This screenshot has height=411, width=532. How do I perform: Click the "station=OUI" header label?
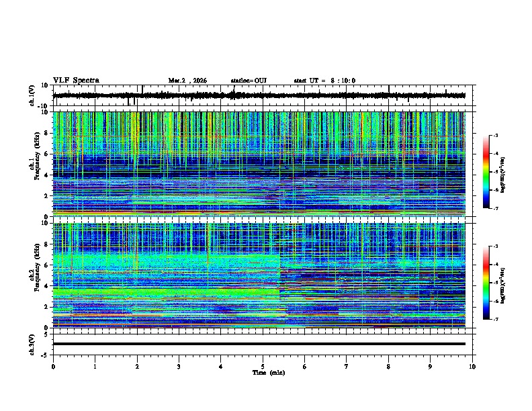[x=249, y=81]
